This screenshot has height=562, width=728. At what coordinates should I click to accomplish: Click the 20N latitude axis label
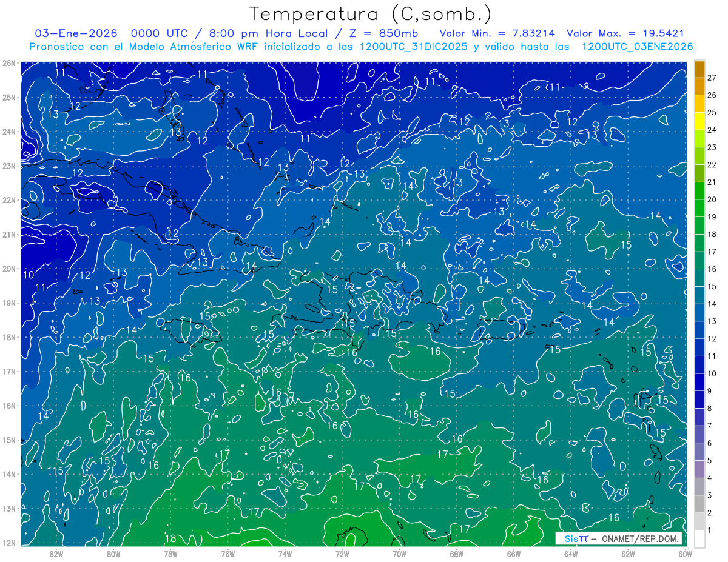(x=8, y=269)
